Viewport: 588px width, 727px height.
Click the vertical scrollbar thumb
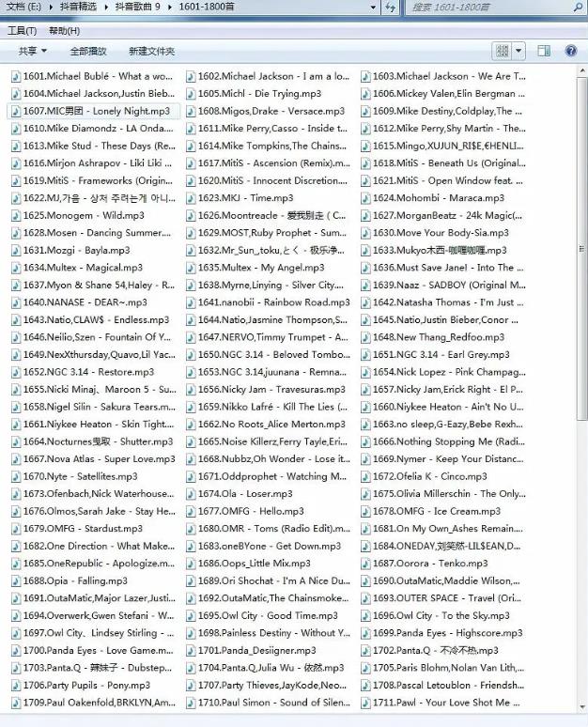(x=582, y=249)
